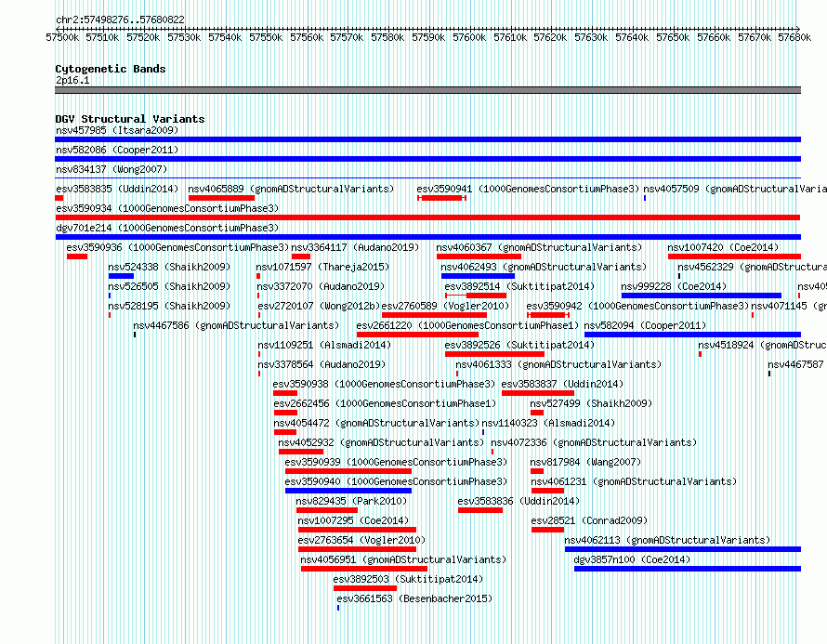
Task: Click nsv3364117 (Audano2019) label
Action: (x=355, y=247)
